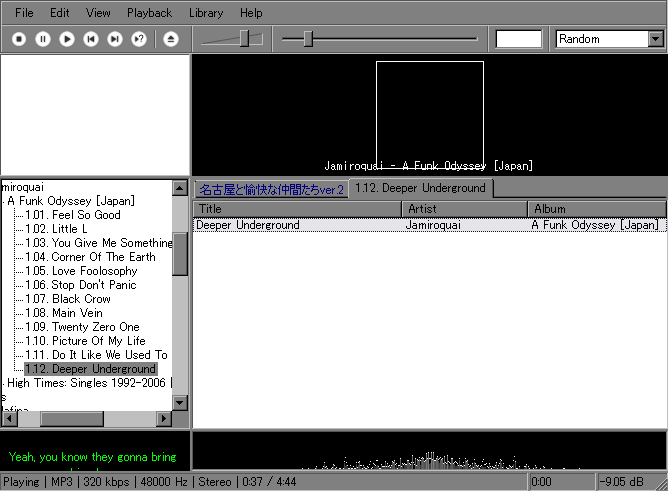Select 1.01. Feel So Good in tree

pos(73,215)
